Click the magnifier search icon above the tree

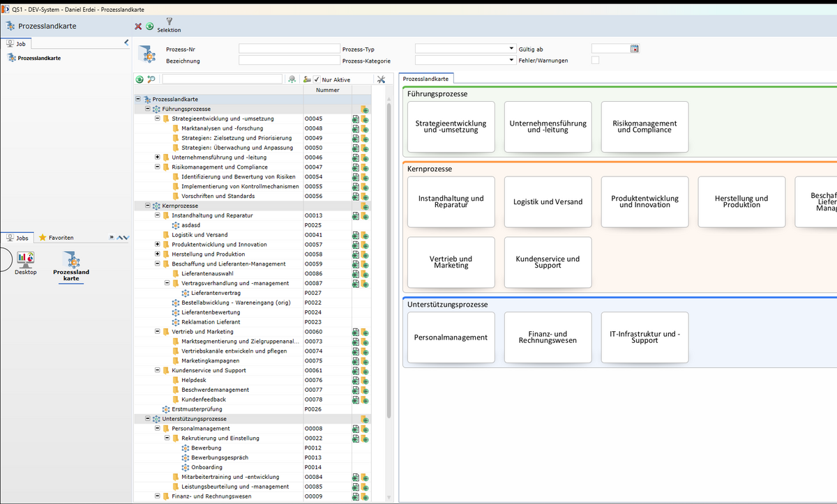coord(151,79)
